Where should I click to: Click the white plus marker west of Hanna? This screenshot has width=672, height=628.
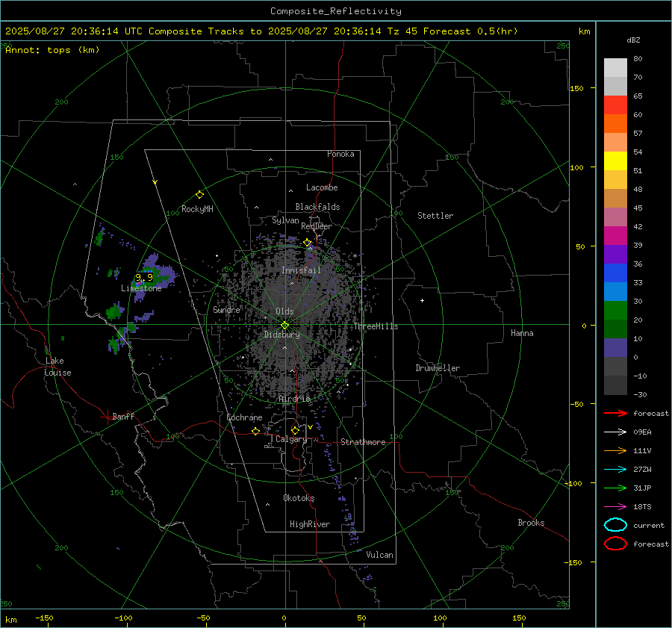422,300
